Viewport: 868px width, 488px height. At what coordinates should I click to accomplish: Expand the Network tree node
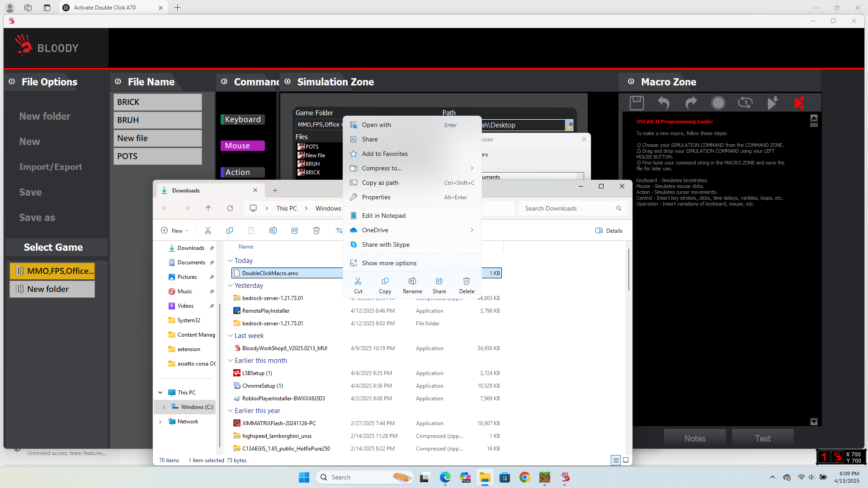click(160, 422)
